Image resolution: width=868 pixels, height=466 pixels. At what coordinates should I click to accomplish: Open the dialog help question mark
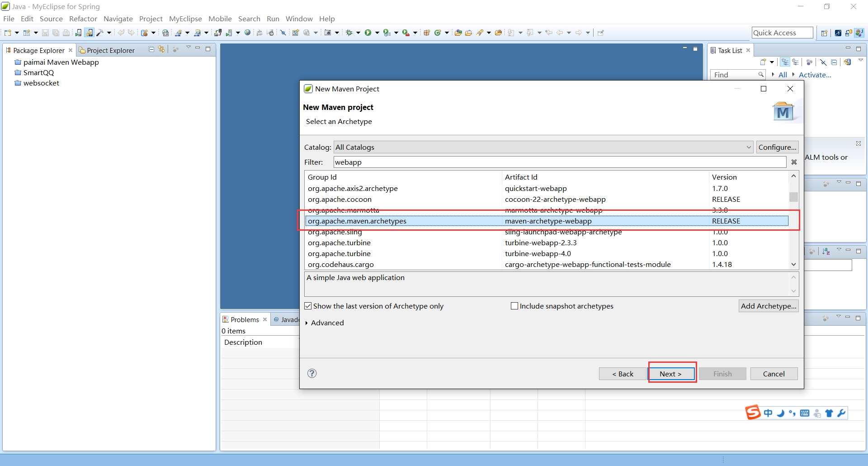(312, 373)
